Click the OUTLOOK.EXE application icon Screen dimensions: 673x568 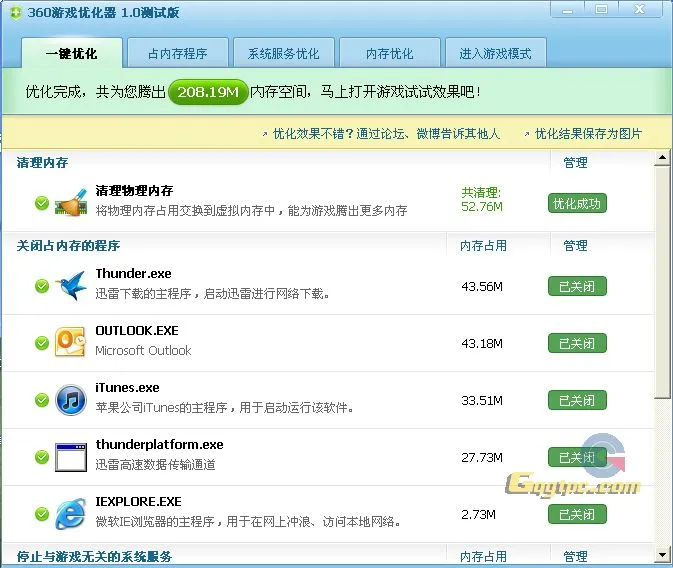pyautogui.click(x=71, y=342)
